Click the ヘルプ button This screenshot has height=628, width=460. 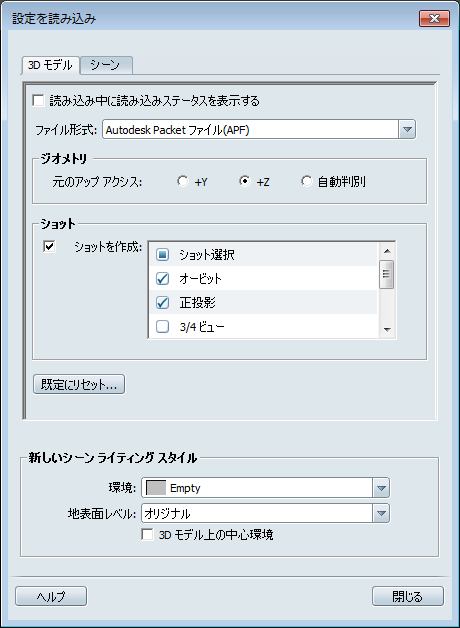pyautogui.click(x=51, y=597)
